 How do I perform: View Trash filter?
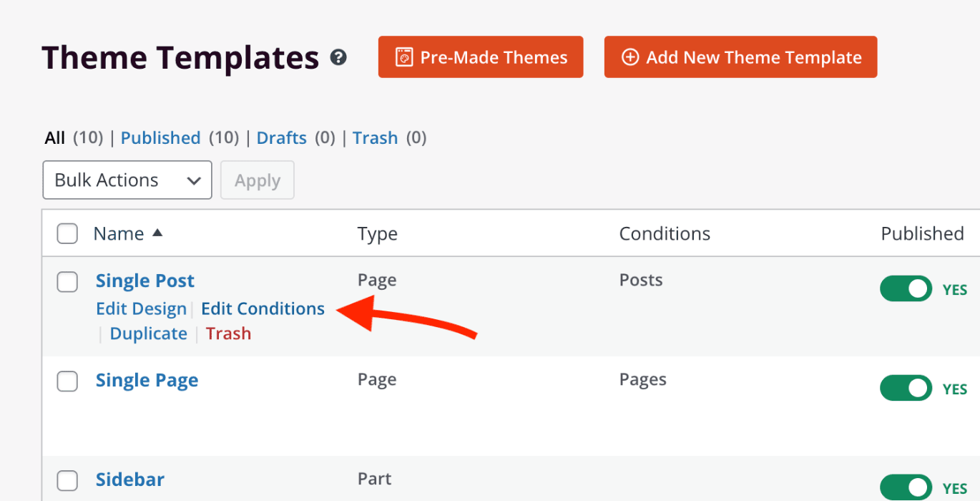(x=375, y=137)
